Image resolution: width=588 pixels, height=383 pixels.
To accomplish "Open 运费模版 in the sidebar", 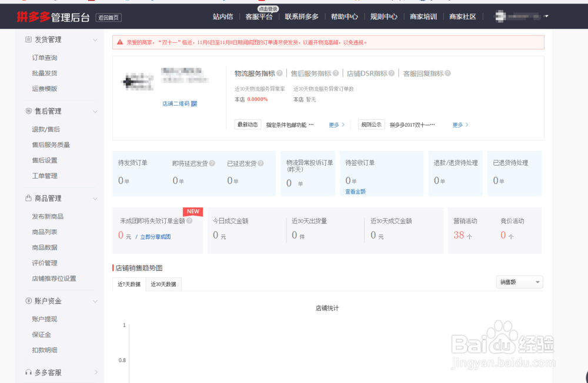I will [45, 89].
